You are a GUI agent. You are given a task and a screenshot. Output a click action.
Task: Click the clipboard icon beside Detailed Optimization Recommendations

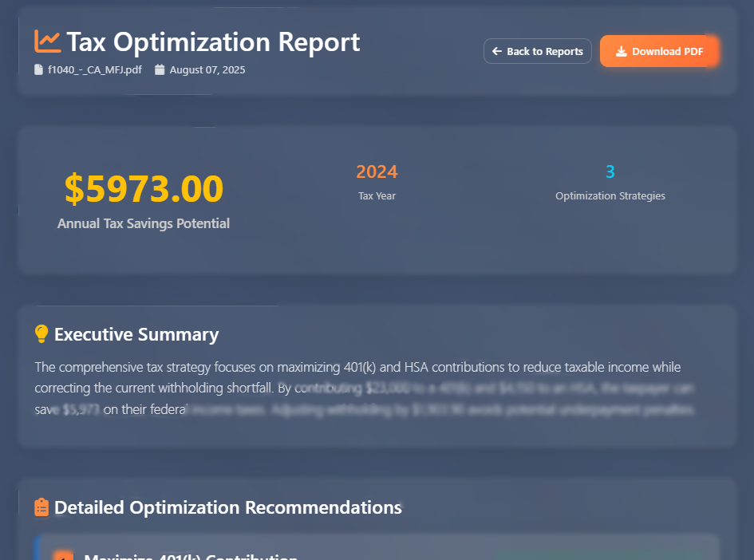point(41,507)
